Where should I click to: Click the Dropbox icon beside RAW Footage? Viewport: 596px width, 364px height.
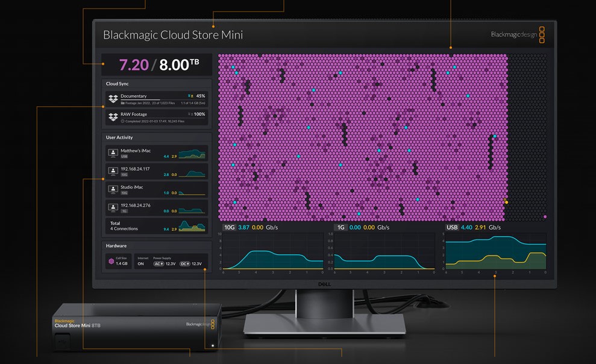click(x=113, y=117)
